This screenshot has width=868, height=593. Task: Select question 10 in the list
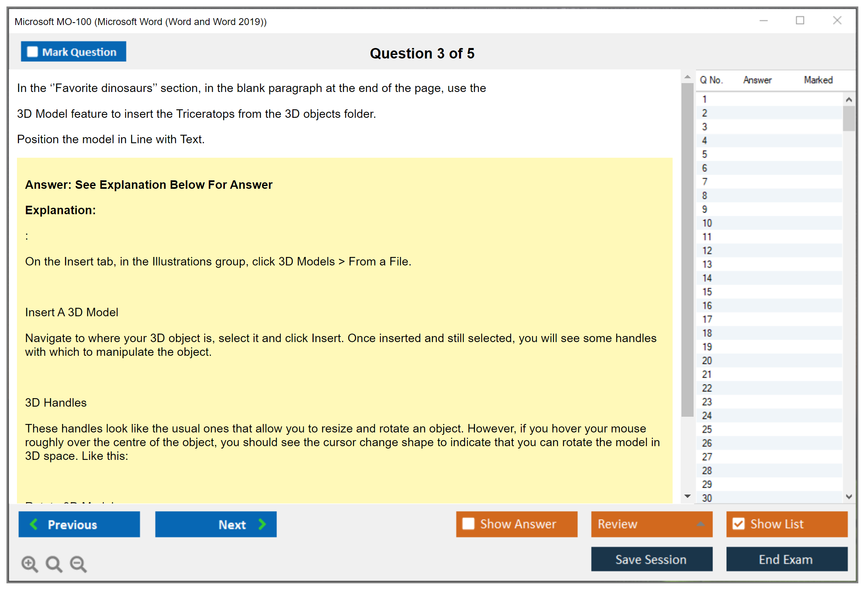[x=707, y=223]
